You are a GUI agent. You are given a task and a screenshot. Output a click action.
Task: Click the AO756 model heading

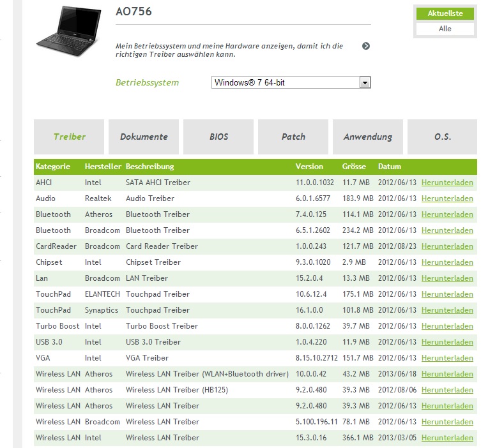[x=134, y=11]
